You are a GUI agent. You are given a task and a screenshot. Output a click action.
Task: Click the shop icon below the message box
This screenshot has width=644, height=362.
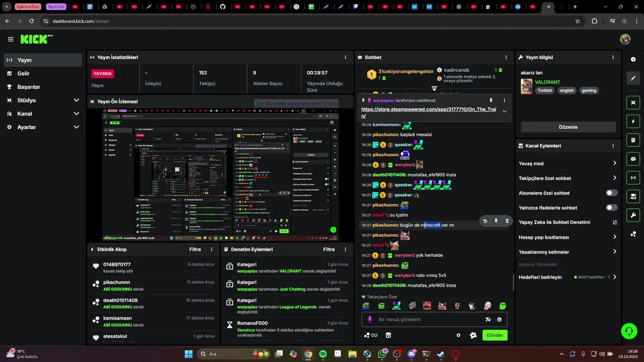click(x=388, y=335)
